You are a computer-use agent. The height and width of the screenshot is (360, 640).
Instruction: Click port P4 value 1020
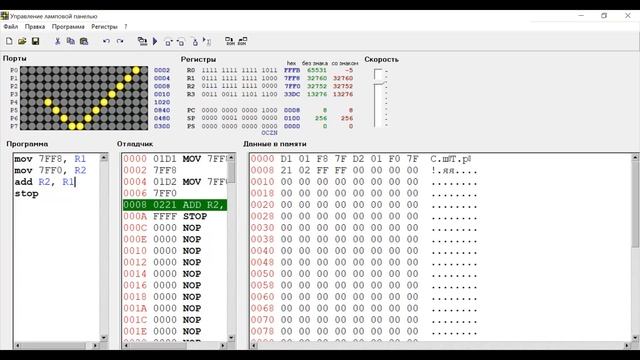[162, 102]
